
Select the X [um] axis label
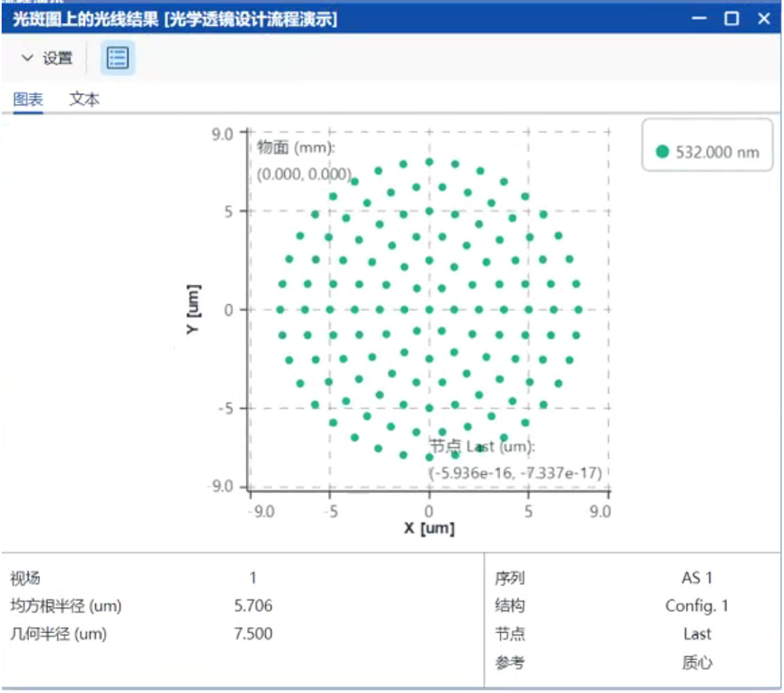(429, 528)
